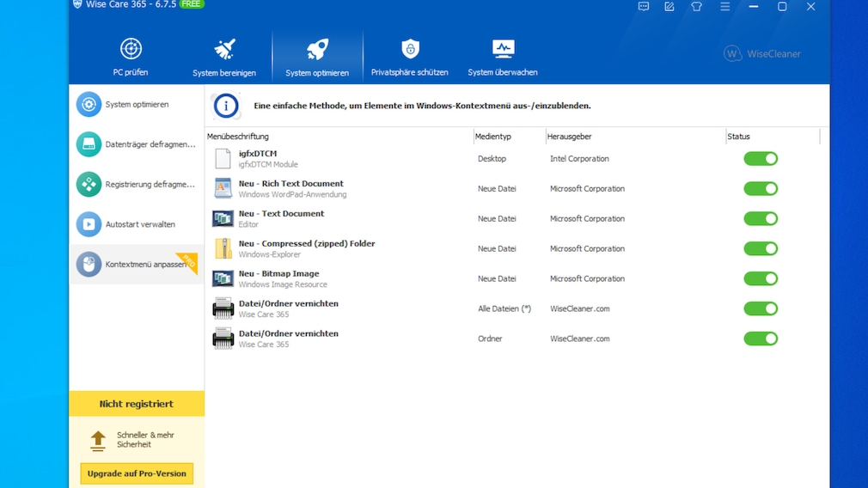Click the igfxDTCM file icon
Image resolution: width=868 pixels, height=488 pixels.
223,159
